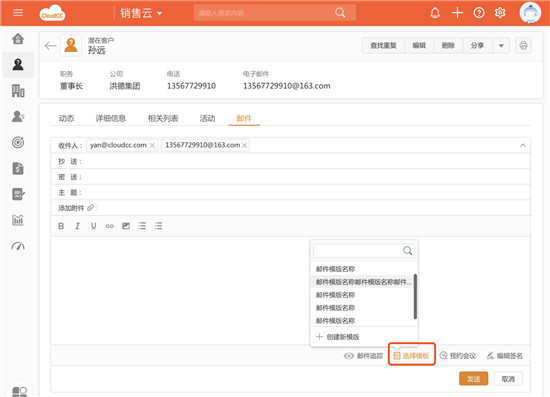The height and width of the screenshot is (397, 550).
Task: Click the phone number 13567729910
Action: coord(191,86)
